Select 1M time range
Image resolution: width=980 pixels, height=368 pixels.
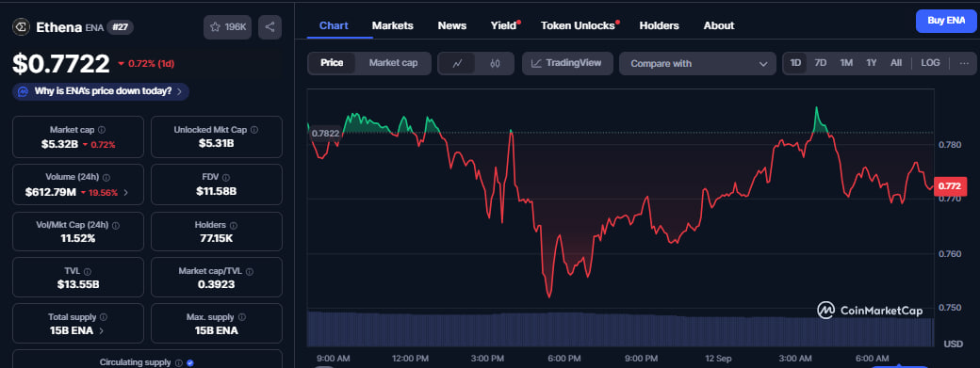click(846, 63)
